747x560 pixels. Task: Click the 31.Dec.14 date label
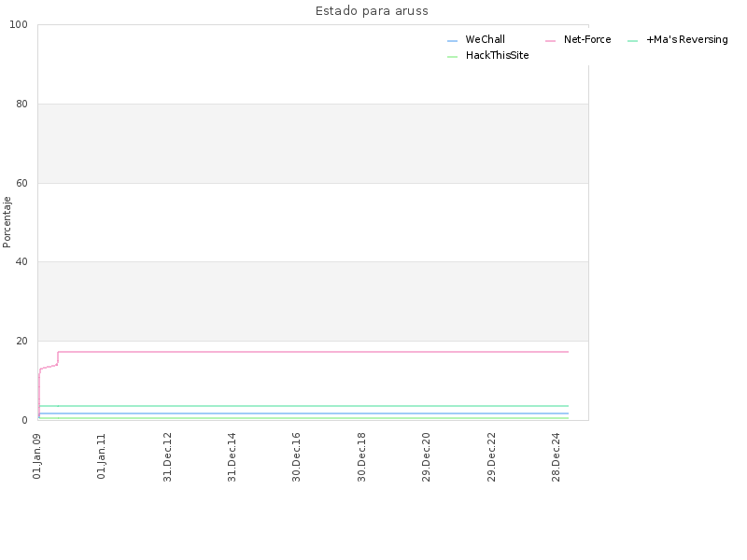click(x=232, y=457)
